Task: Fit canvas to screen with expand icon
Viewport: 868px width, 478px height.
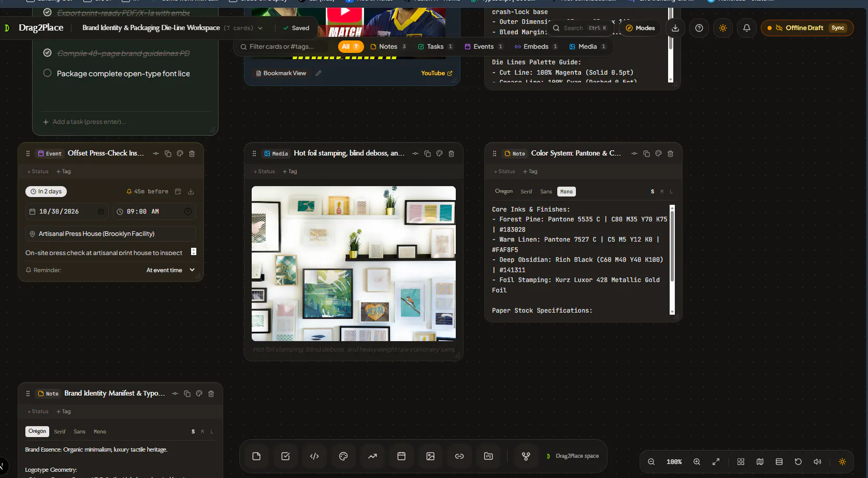Action: coord(716,462)
